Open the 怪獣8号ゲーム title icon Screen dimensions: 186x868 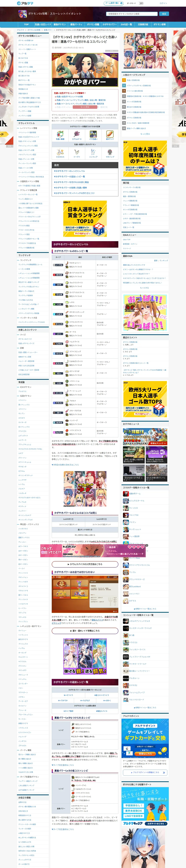point(126,494)
